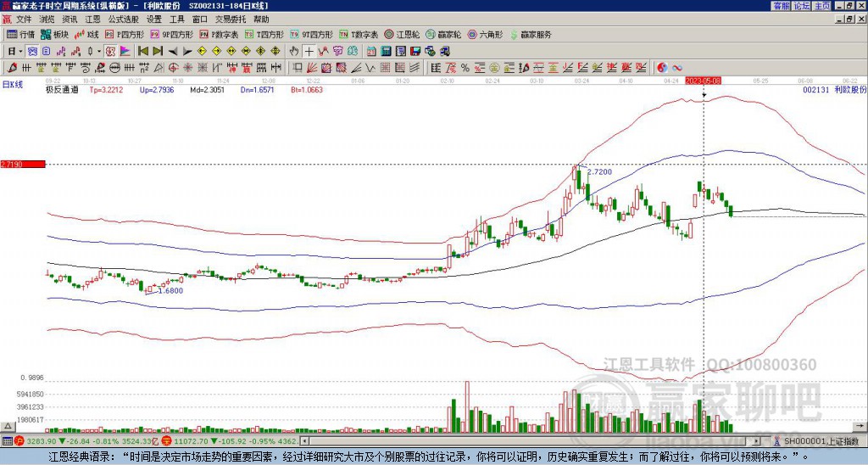868x465 pixels.
Task: Click the K线 toolbar button
Action: point(86,34)
